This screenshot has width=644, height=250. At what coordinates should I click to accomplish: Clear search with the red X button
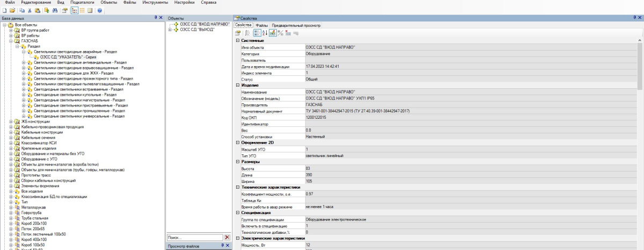point(227,237)
